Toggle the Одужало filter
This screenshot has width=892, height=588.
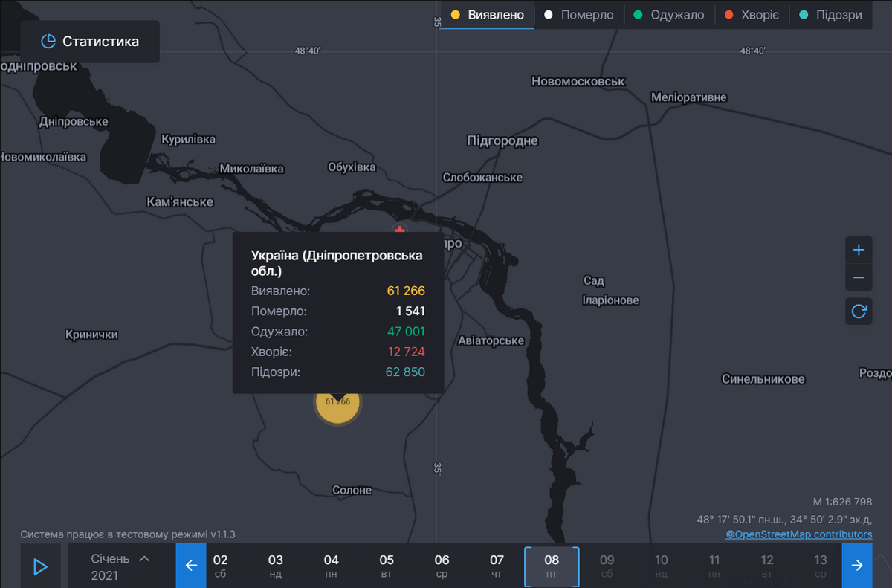(x=668, y=15)
